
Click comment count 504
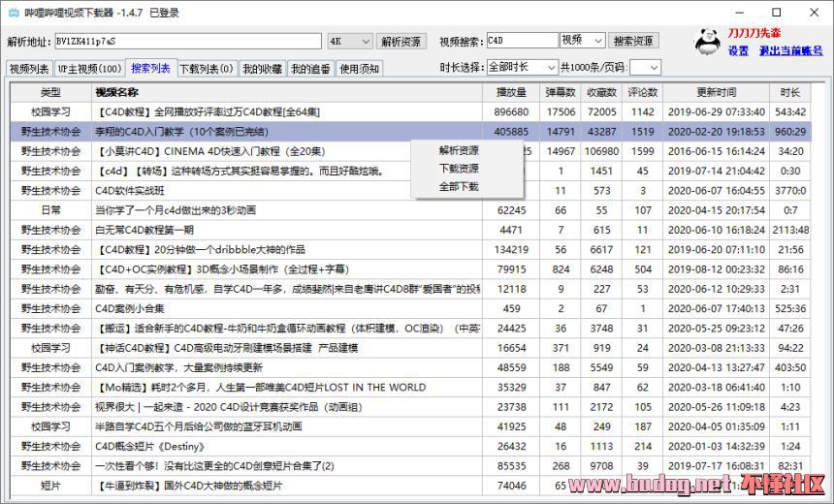click(x=643, y=269)
